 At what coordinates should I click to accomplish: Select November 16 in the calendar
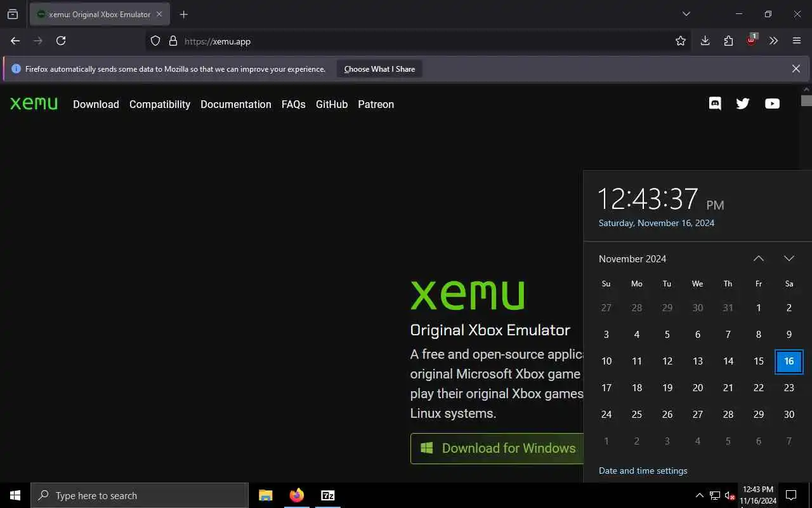[789, 361]
